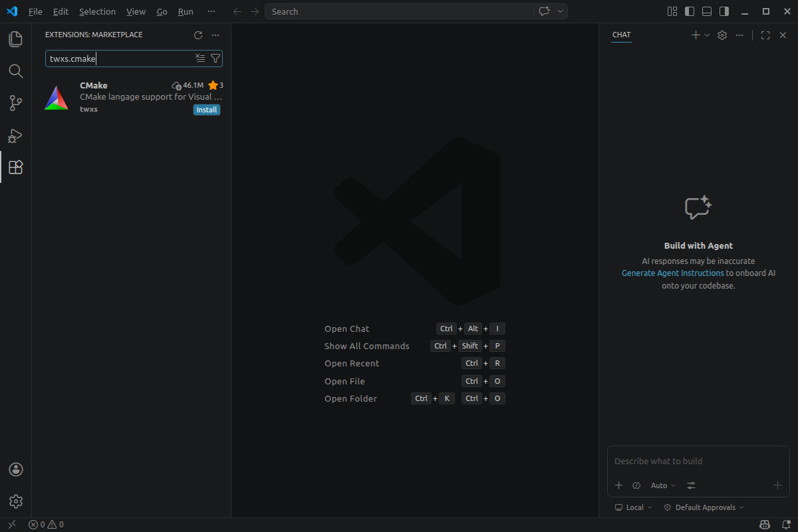
Task: Open Copilot status icon in status bar
Action: [x=765, y=525]
